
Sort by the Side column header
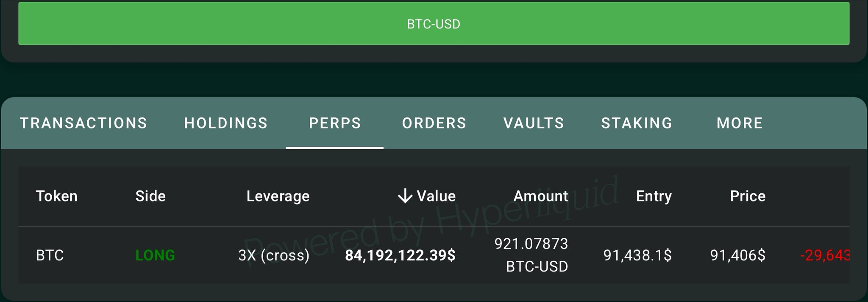(x=150, y=196)
